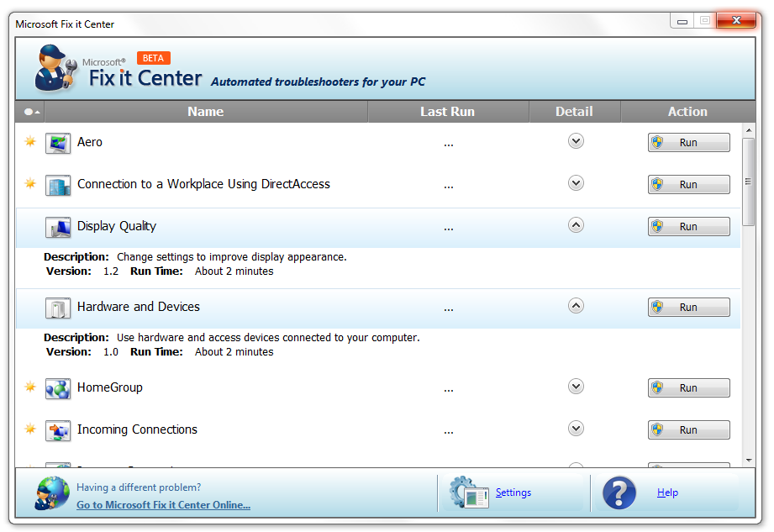Select the HomeGroup row name
The width and height of the screenshot is (774, 532).
[109, 387]
